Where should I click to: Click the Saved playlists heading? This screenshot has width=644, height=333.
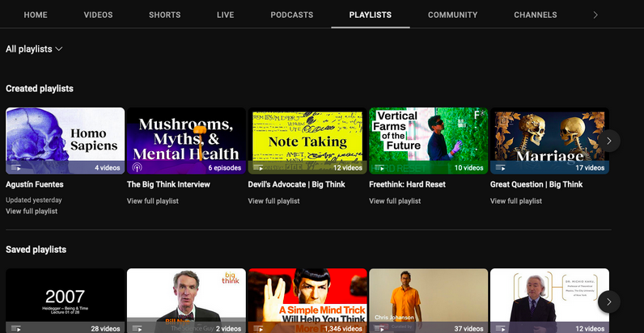pyautogui.click(x=36, y=249)
